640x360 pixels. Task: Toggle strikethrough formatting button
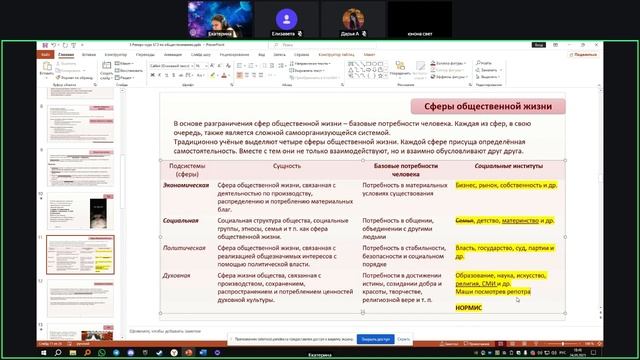tap(180, 75)
